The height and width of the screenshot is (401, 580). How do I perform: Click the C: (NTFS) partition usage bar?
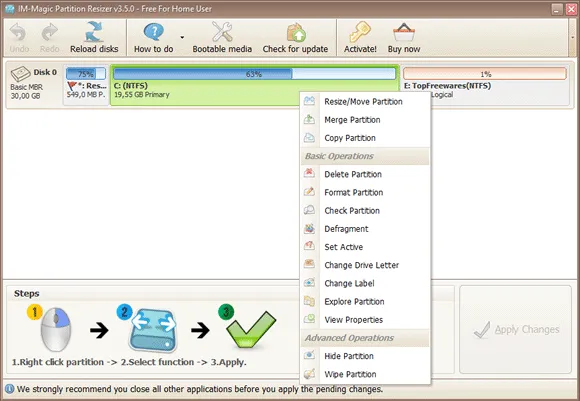(254, 74)
